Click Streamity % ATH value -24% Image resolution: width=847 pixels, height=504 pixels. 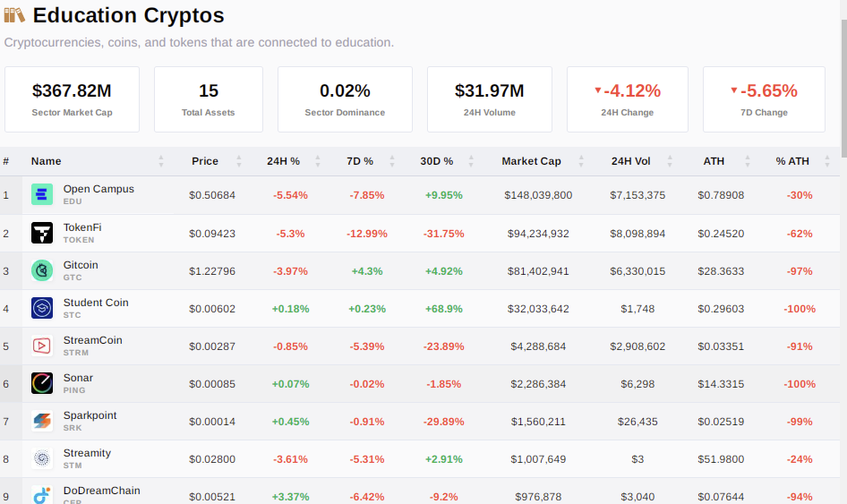coord(800,459)
